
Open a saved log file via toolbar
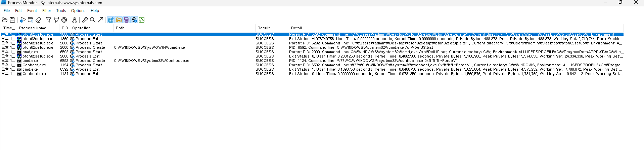(5, 20)
